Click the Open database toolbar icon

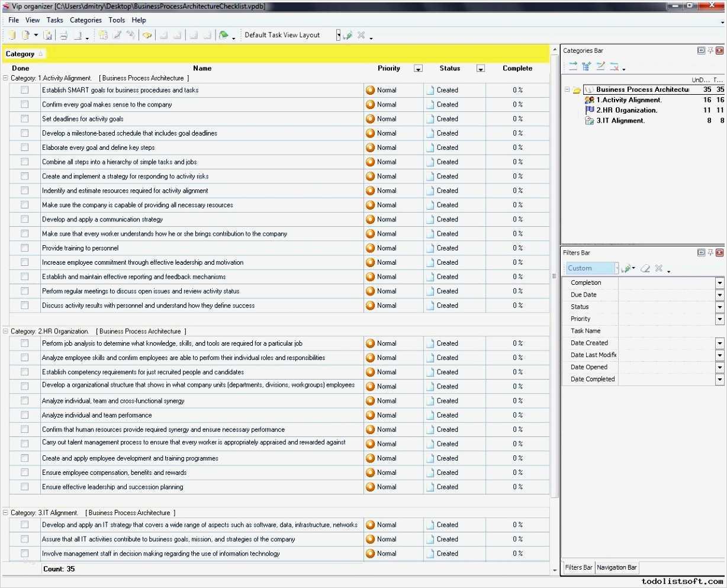(x=26, y=35)
